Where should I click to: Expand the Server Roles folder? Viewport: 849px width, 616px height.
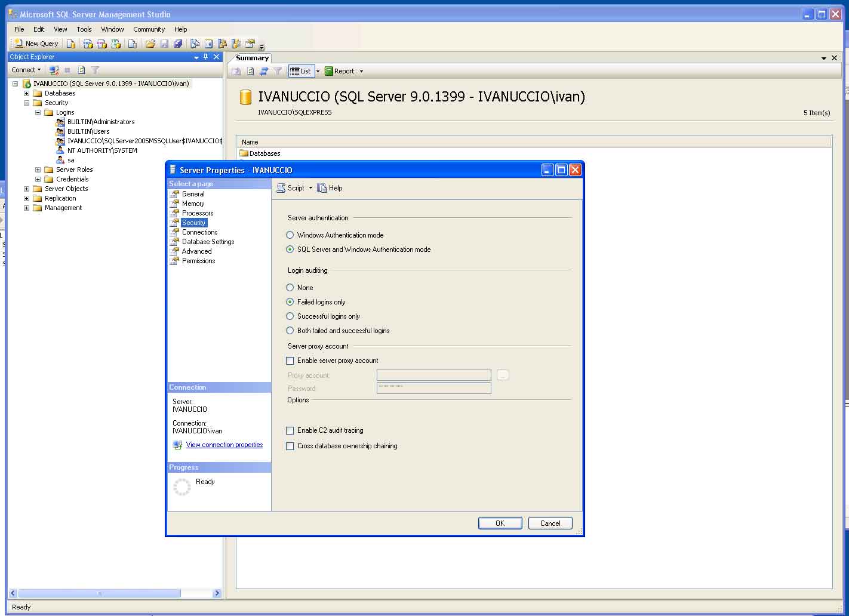point(38,170)
